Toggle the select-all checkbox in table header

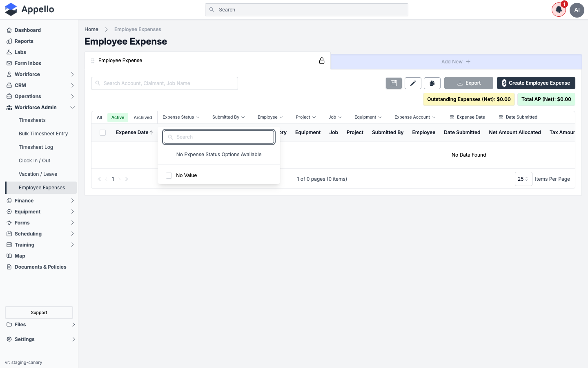click(x=102, y=132)
